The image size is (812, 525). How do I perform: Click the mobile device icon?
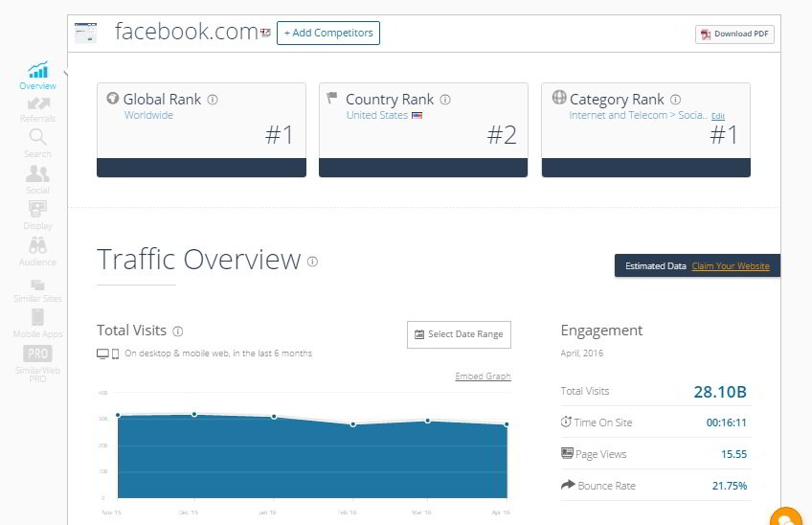[115, 354]
